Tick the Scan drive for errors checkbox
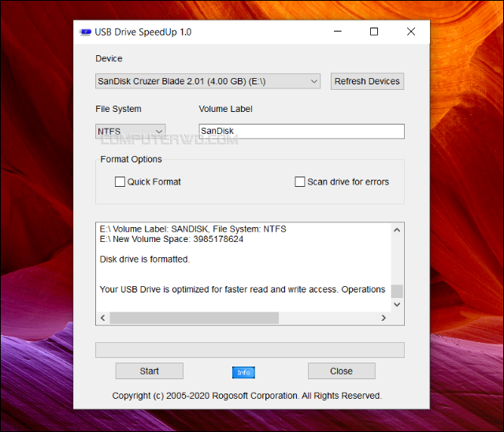The width and height of the screenshot is (504, 432). pos(299,182)
